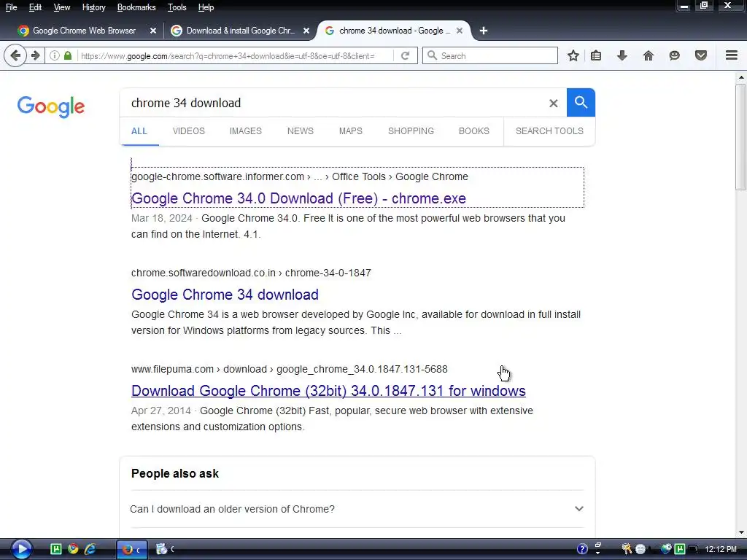The image size is (747, 560).
Task: Click 'www.filepuma.com' breadcrumb text
Action: 172,369
